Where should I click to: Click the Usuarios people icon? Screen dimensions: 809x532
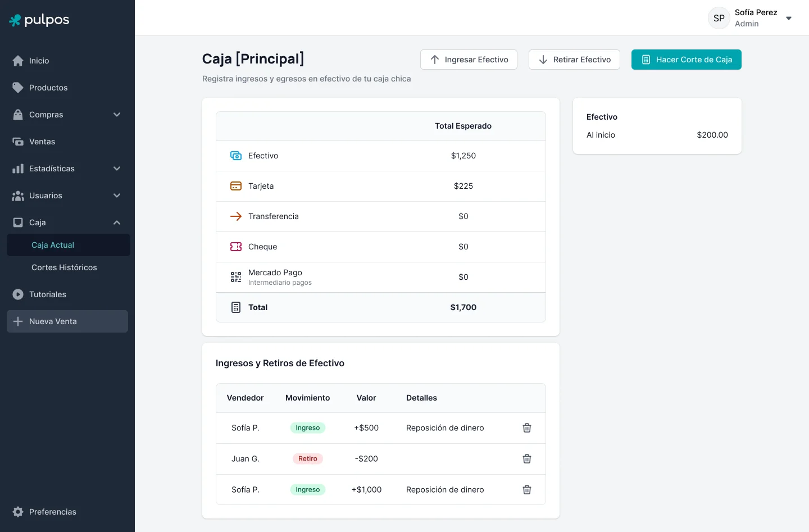[x=18, y=195]
